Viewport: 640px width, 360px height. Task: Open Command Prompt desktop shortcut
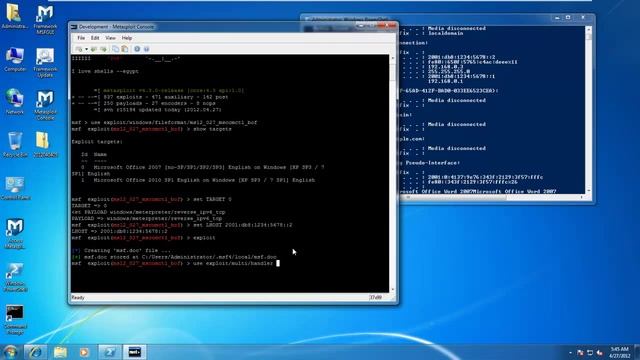click(x=15, y=320)
